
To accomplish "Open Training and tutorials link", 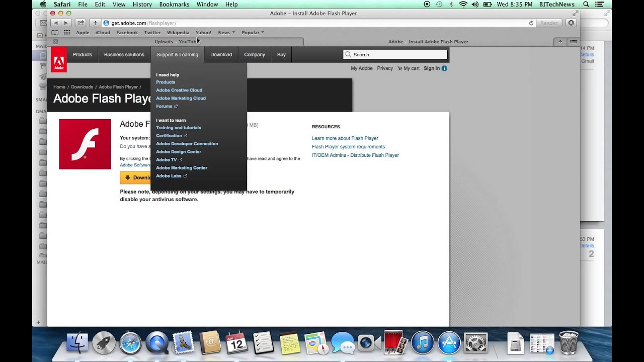I will [x=178, y=128].
